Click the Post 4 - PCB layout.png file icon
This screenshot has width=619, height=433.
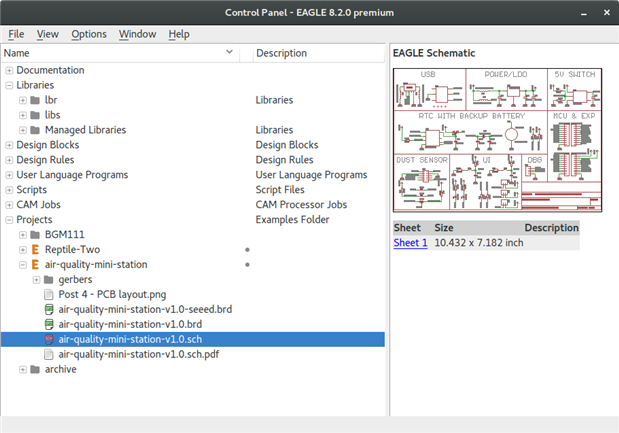50,295
